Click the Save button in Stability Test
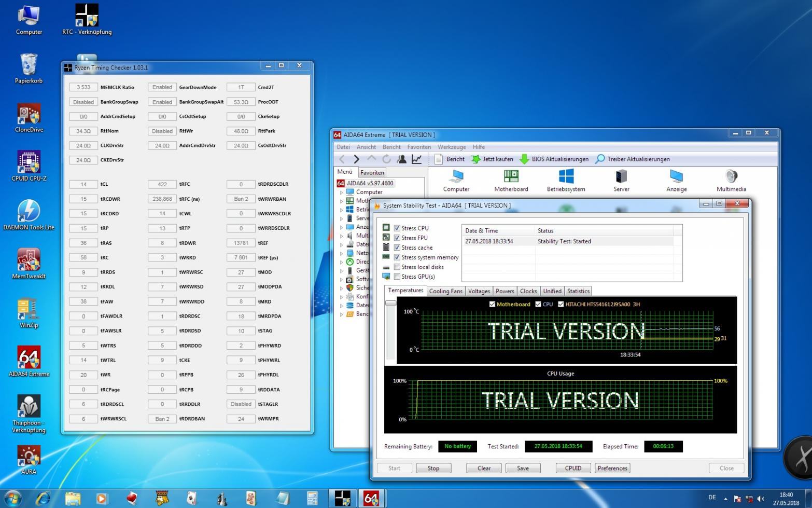The image size is (812, 508). tap(523, 468)
